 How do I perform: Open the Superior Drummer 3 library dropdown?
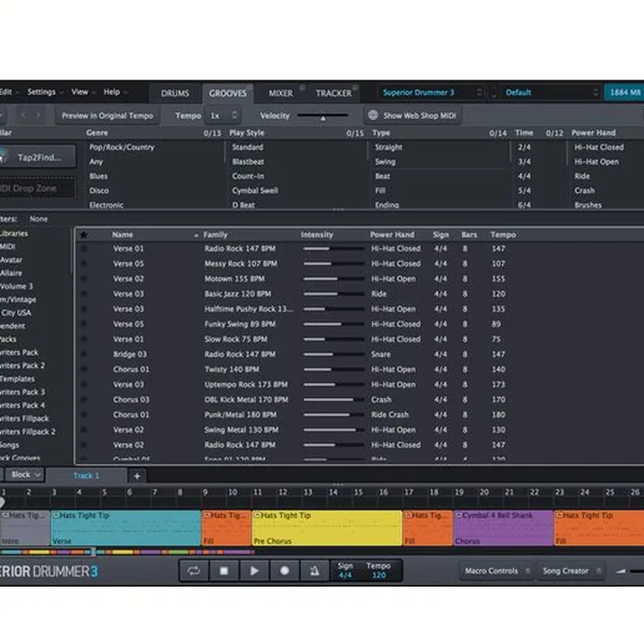tap(431, 92)
